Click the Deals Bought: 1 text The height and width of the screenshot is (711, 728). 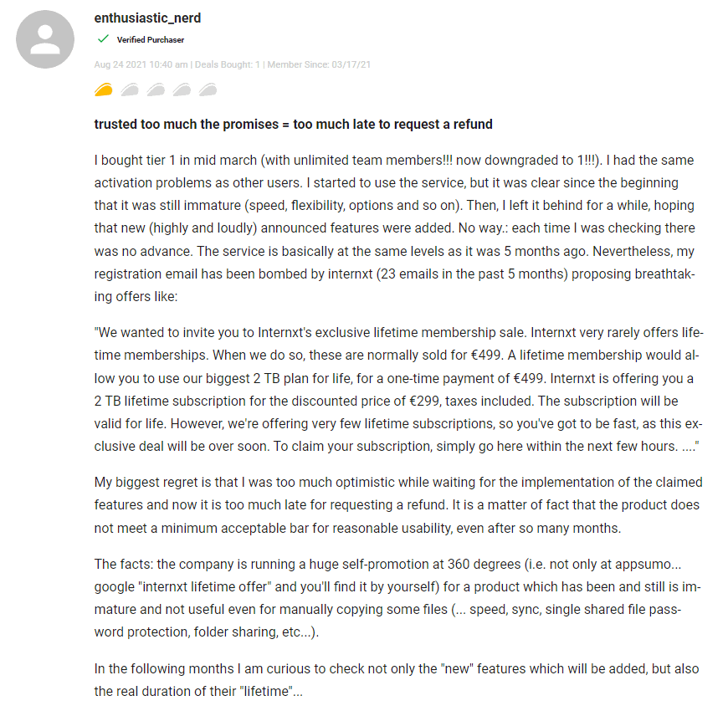pos(228,64)
